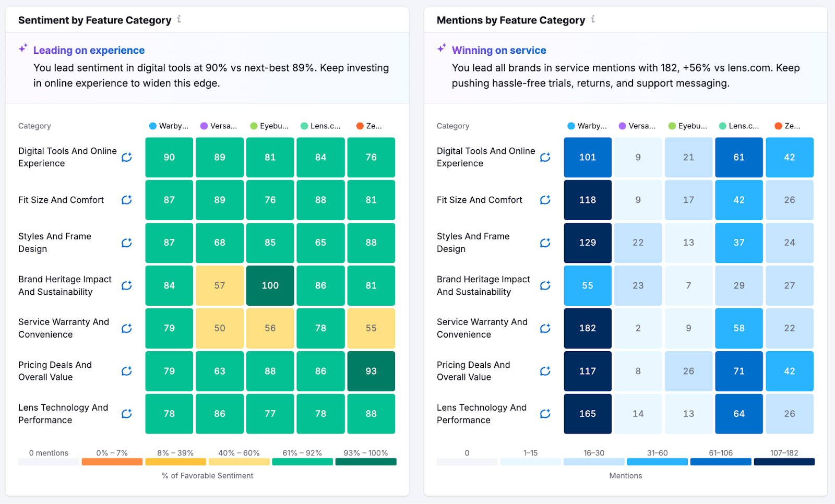Regenerate the Fit Size And Comfort sentiment row
The image size is (835, 504).
[126, 200]
